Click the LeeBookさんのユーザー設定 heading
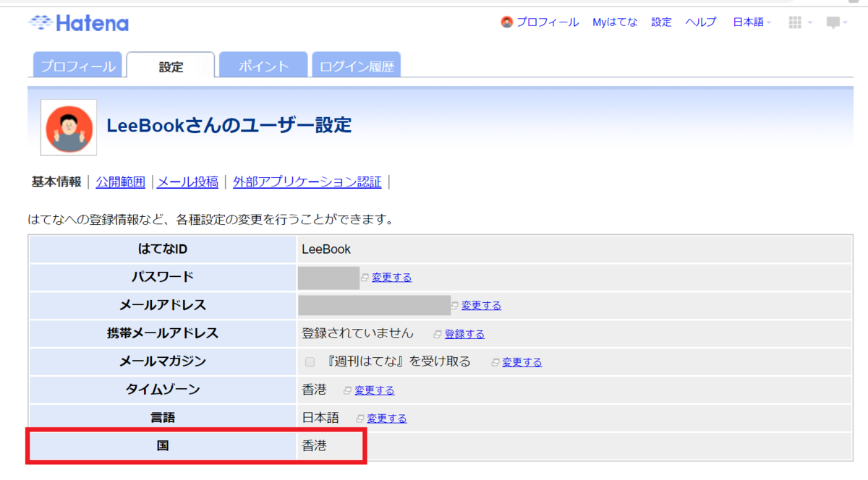Image resolution: width=868 pixels, height=480 pixels. 229,125
